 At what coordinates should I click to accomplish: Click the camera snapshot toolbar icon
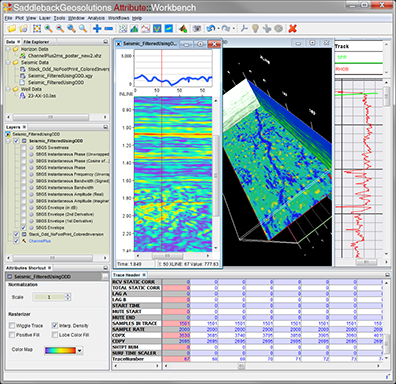tap(197, 29)
